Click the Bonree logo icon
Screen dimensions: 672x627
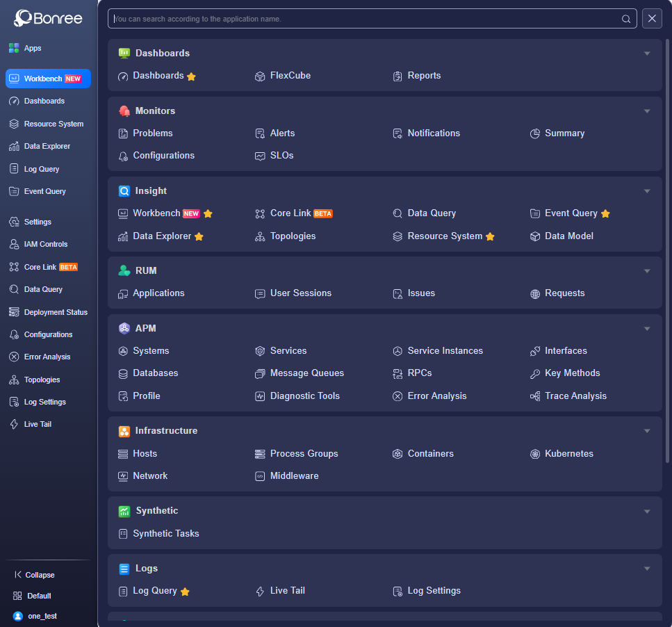(x=22, y=18)
